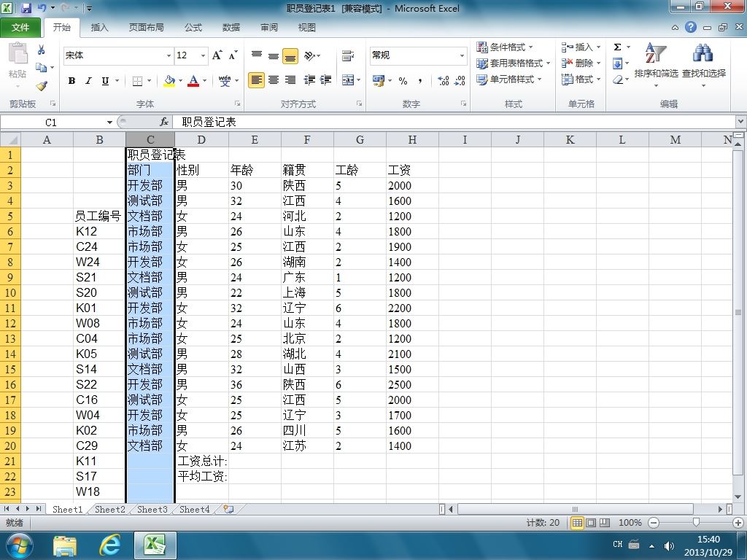This screenshot has width=747, height=560.
Task: Click the increase indent icon
Action: coord(326,80)
